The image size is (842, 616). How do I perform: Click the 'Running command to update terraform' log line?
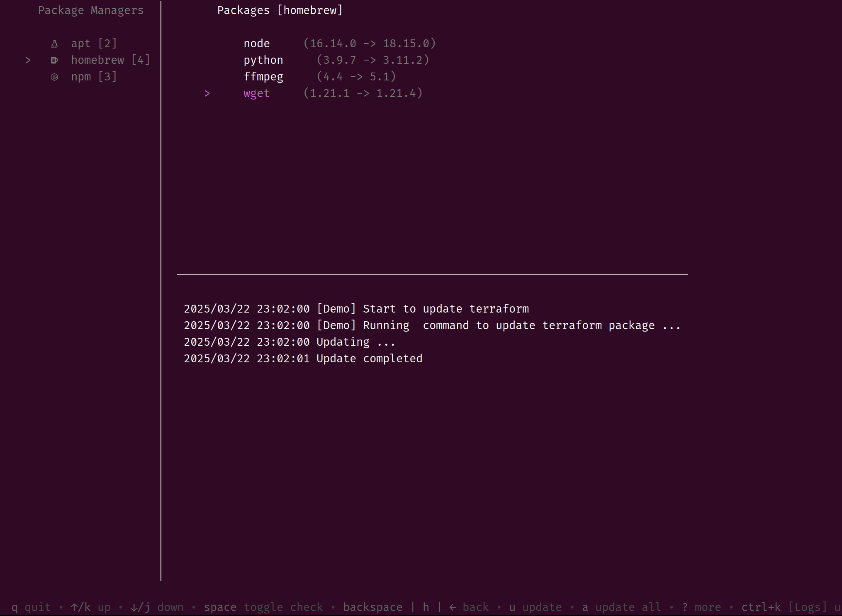point(432,325)
